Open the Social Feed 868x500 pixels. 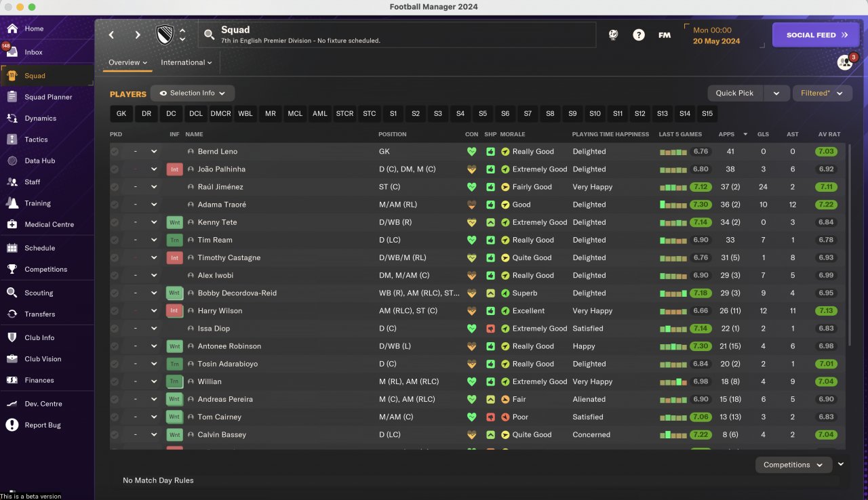pos(816,35)
